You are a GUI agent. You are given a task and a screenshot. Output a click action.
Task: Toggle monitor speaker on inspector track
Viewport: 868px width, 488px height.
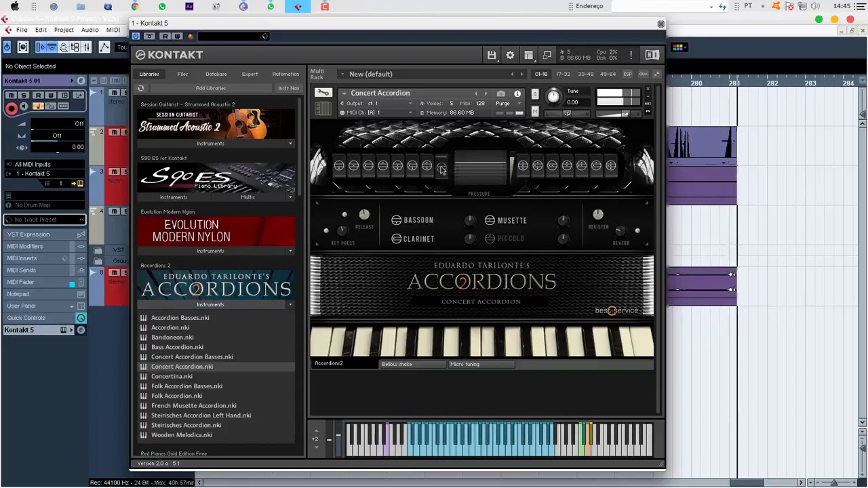point(24,107)
